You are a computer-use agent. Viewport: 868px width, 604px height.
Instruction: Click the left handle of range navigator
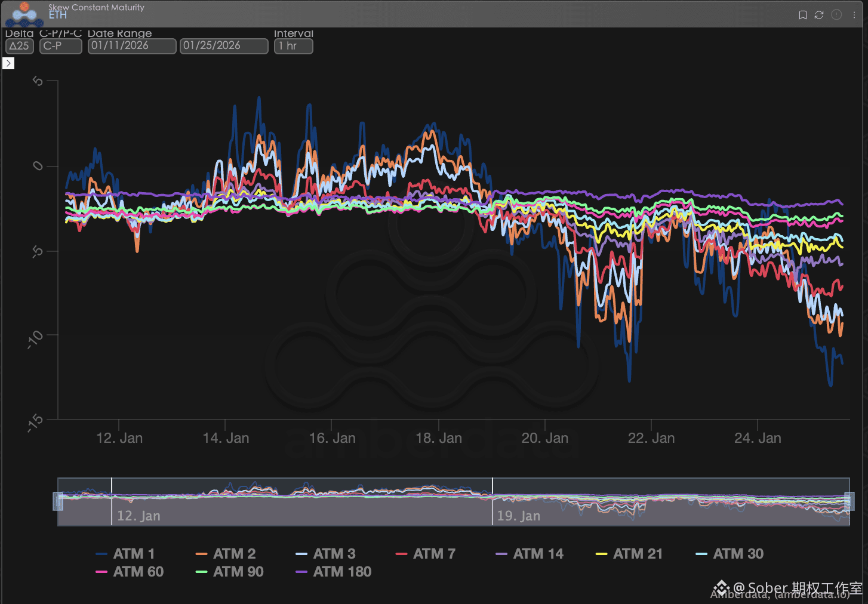59,501
